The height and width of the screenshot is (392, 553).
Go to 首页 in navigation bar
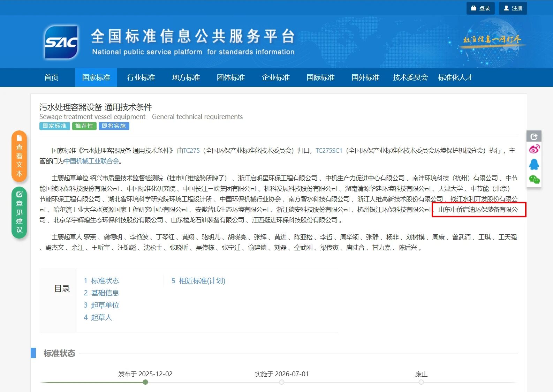point(51,77)
